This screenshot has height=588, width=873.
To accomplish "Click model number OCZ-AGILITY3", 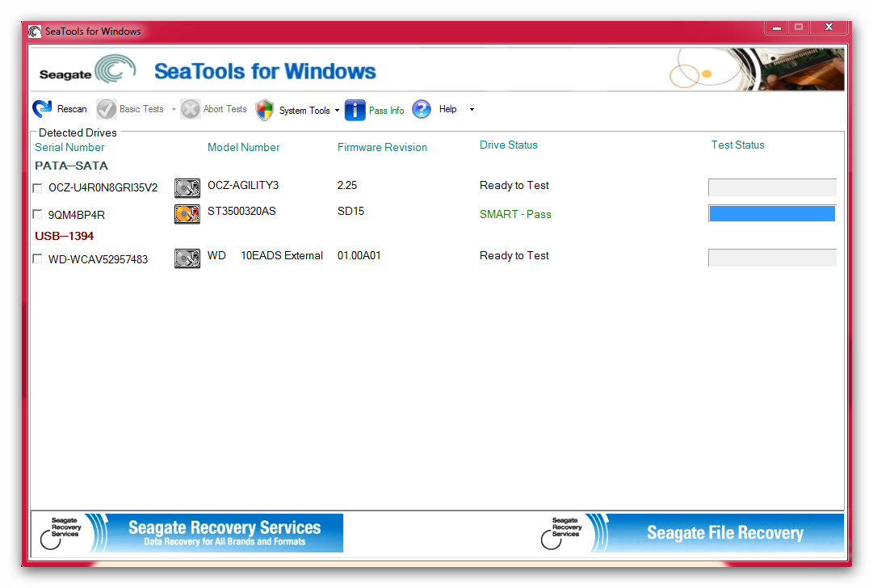I will pyautogui.click(x=243, y=186).
